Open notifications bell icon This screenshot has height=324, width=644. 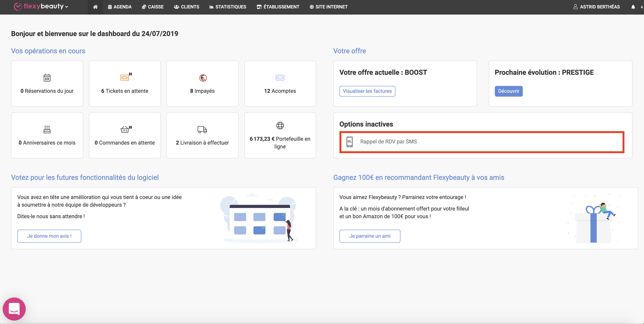coord(633,7)
